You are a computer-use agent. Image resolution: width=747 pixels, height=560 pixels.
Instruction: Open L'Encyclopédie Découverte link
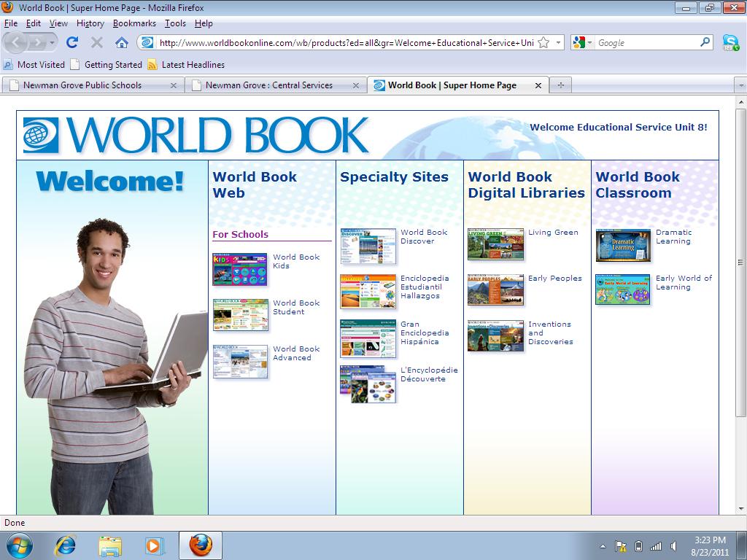(429, 374)
